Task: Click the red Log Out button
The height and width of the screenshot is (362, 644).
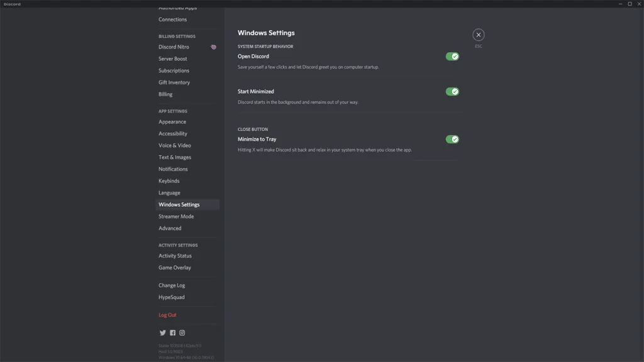Action: (167, 315)
